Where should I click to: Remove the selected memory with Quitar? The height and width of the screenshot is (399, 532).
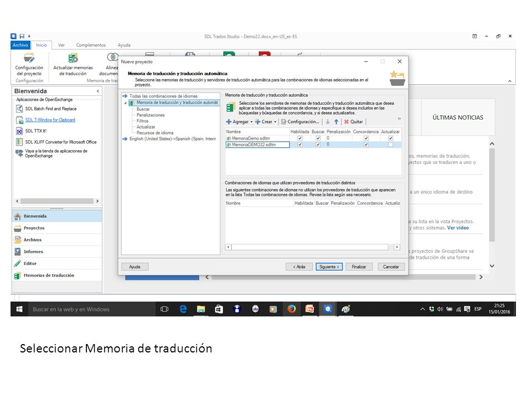click(353, 122)
